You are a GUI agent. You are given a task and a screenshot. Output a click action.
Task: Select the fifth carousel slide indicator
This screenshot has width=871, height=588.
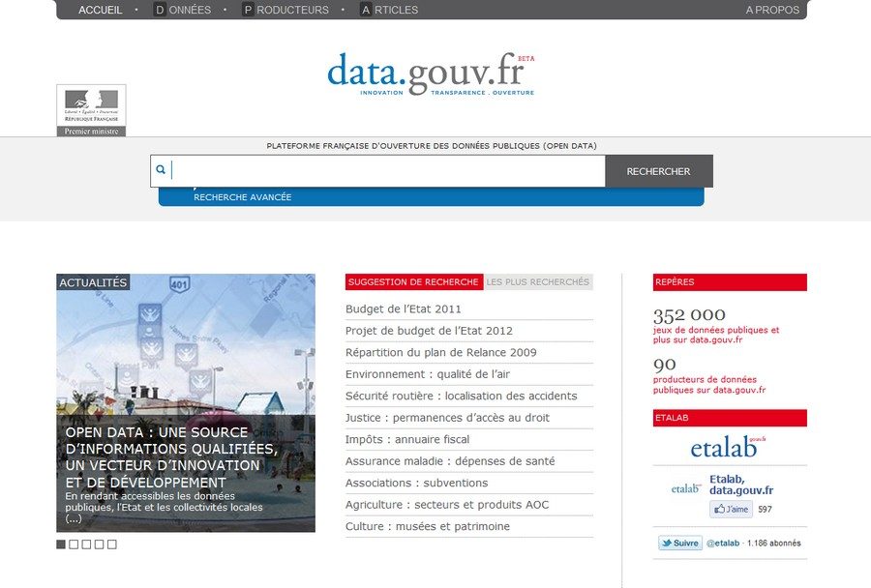(x=111, y=544)
